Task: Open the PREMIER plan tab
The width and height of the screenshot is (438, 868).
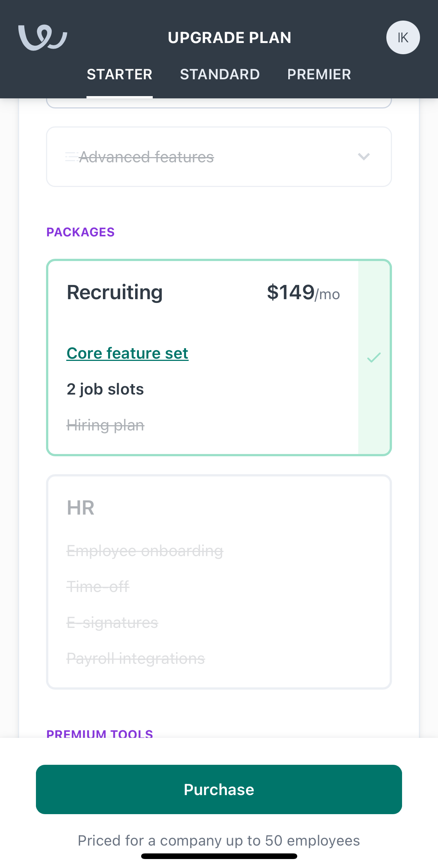Action: 319,74
